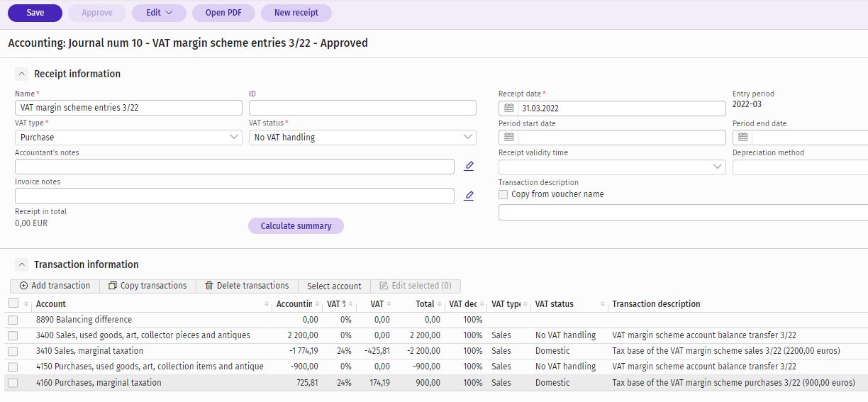Sort by the VAT column arrows
868x402 pixels.
point(388,304)
